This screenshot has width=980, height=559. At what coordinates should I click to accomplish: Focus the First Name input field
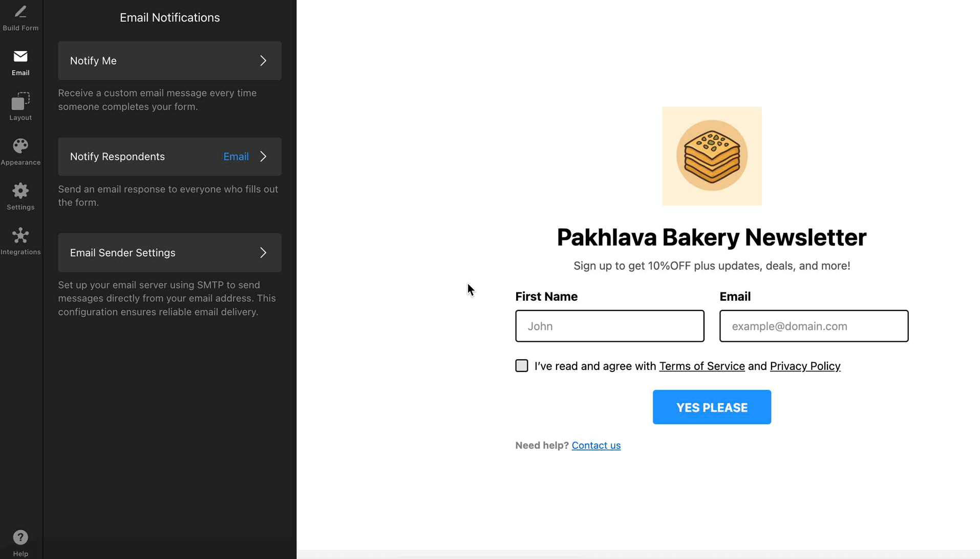(x=609, y=326)
